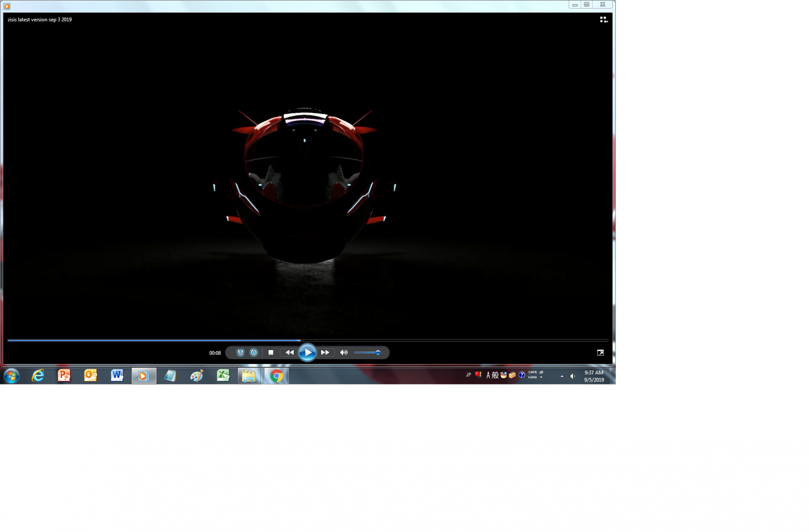Stop the video playback
Image resolution: width=809 pixels, height=532 pixels.
click(271, 353)
